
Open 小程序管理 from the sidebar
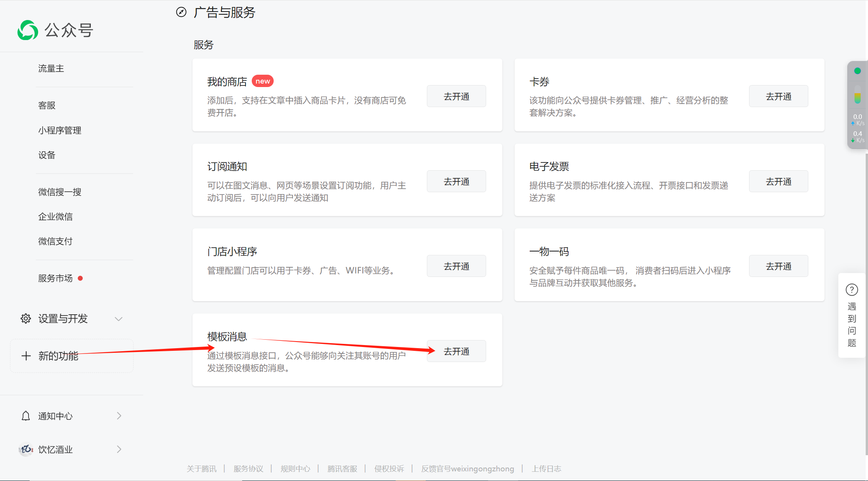tap(60, 130)
